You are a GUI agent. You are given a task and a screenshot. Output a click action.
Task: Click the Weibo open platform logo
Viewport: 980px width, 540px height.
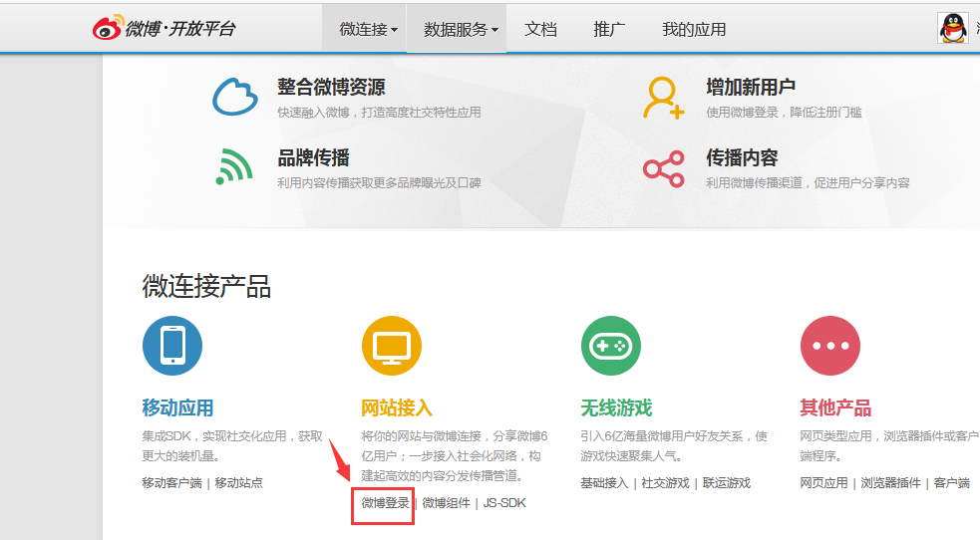164,29
